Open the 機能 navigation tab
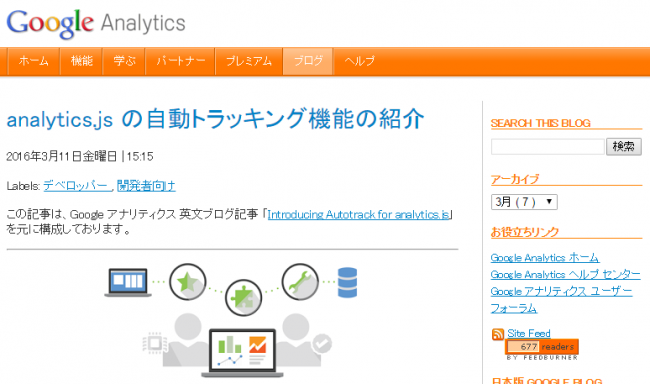 [82, 61]
